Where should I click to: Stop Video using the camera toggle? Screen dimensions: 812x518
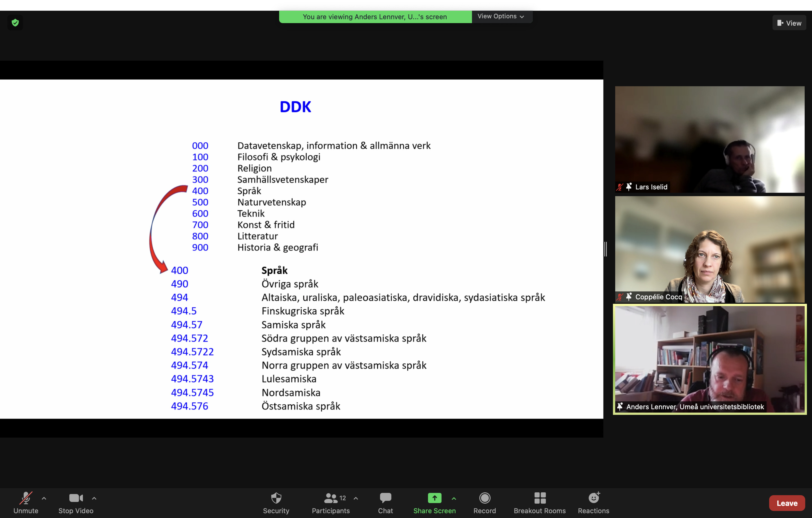click(x=76, y=502)
